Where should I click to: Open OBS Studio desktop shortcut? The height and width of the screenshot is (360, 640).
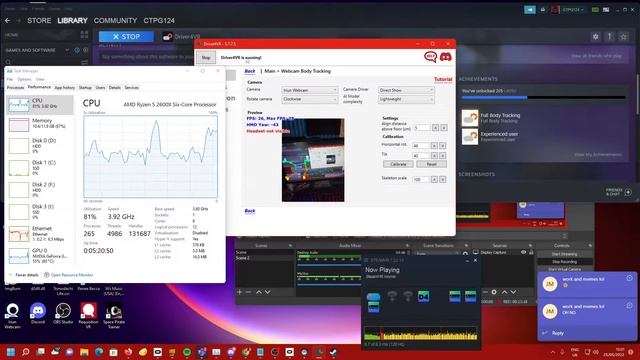[63, 314]
